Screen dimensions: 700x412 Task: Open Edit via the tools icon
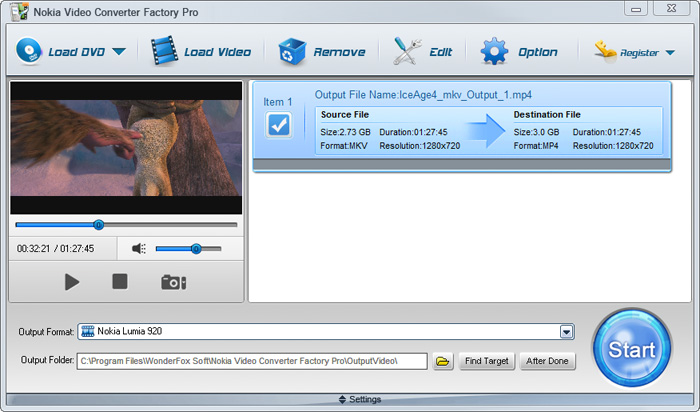point(407,51)
